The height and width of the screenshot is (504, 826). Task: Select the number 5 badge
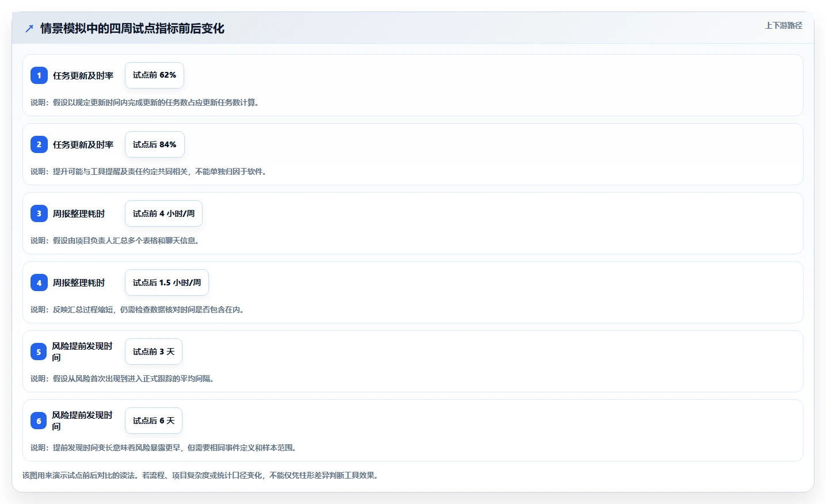[39, 352]
